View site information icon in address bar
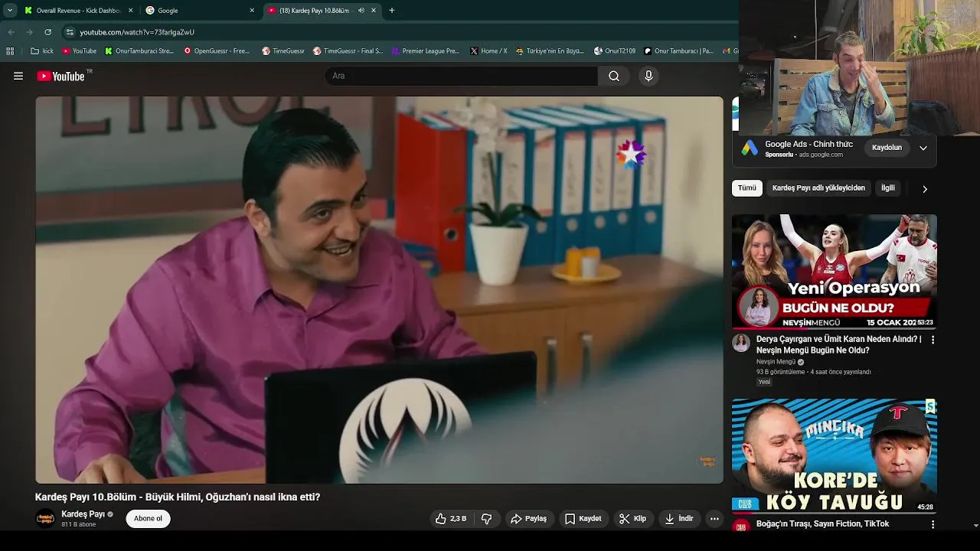Screen dimensions: 980x551 click(x=70, y=32)
